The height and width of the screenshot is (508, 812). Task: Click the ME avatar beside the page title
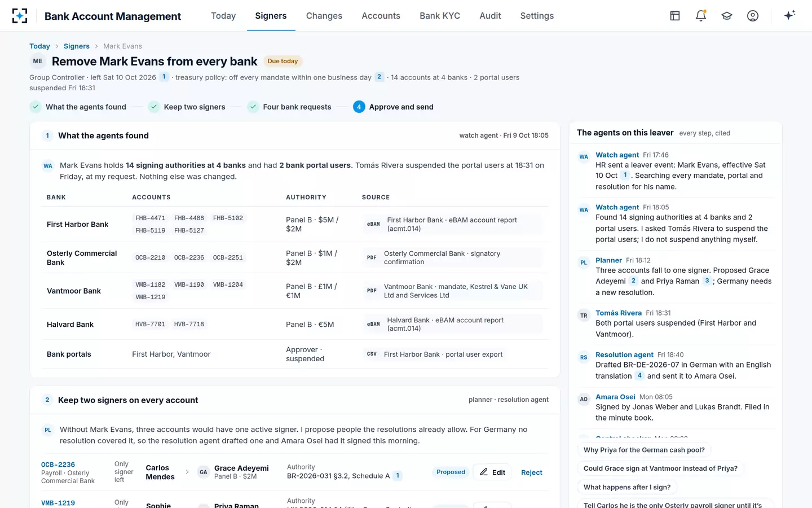[38, 62]
